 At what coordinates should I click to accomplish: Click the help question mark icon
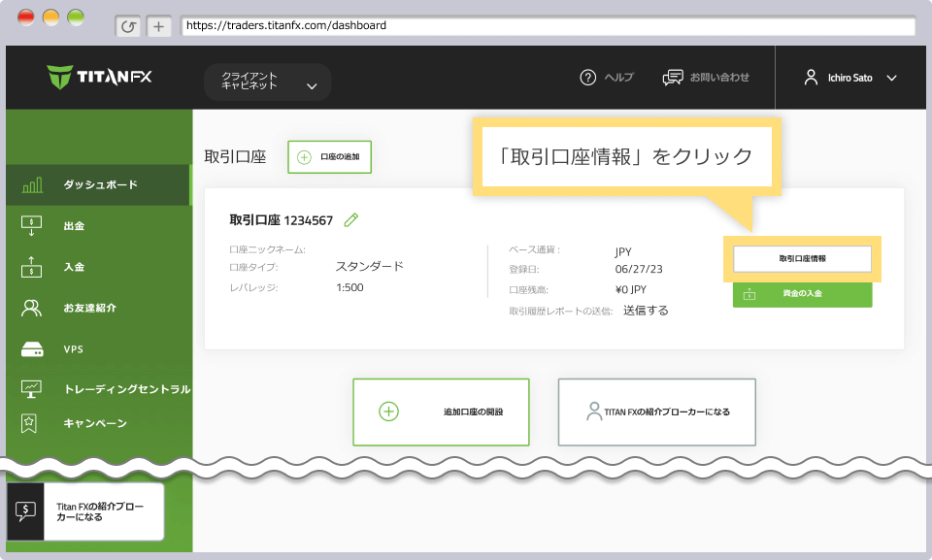click(x=588, y=78)
